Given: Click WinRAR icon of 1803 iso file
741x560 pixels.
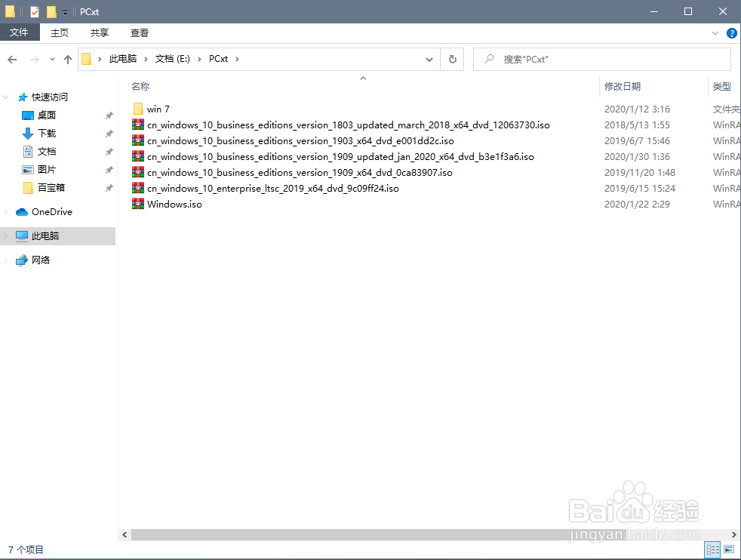Looking at the screenshot, I should click(138, 125).
